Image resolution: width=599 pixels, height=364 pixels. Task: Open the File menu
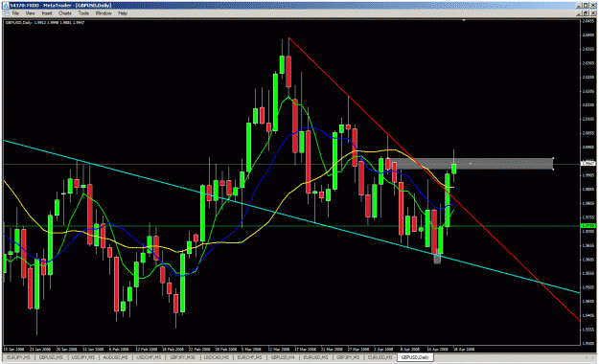click(x=15, y=13)
